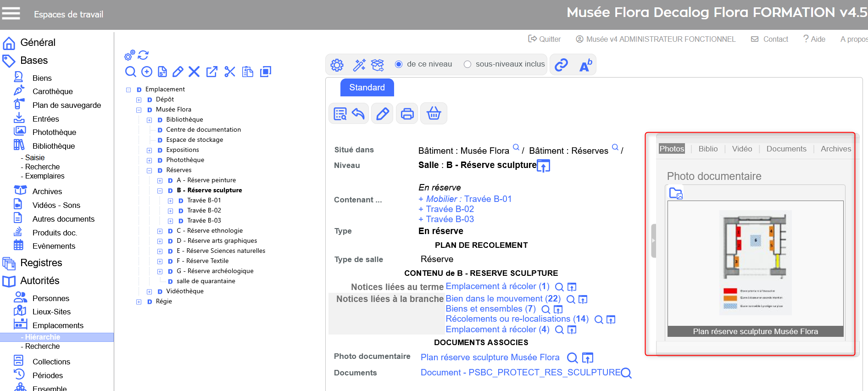Click the chain link icon
The image size is (868, 391).
click(561, 65)
